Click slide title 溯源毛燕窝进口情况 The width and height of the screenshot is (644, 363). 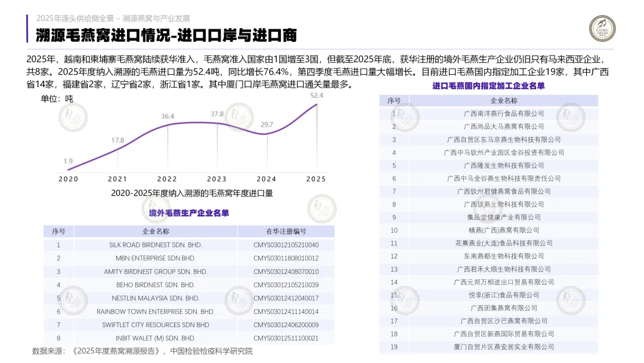103,35
